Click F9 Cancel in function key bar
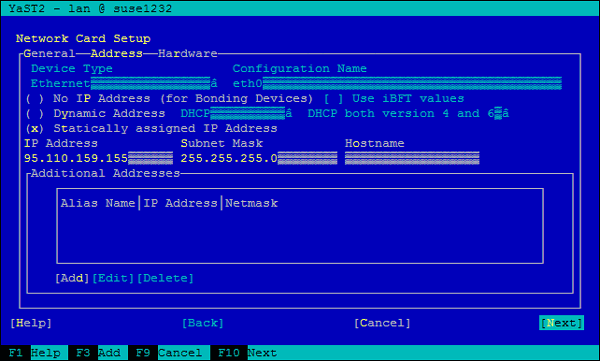The width and height of the screenshot is (600, 361). coord(169,353)
